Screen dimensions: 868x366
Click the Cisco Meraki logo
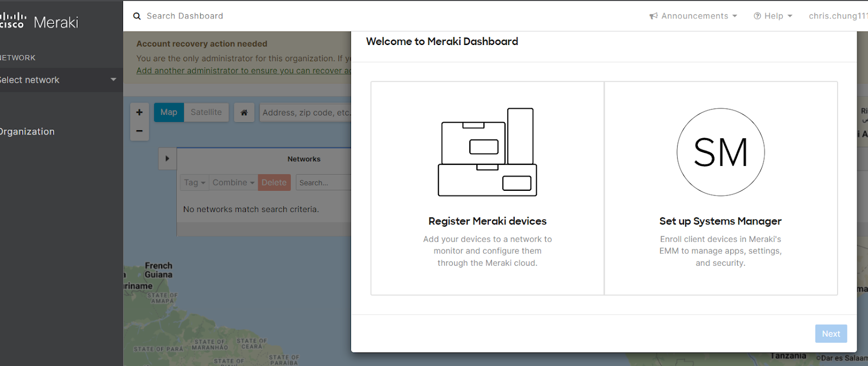(x=39, y=21)
